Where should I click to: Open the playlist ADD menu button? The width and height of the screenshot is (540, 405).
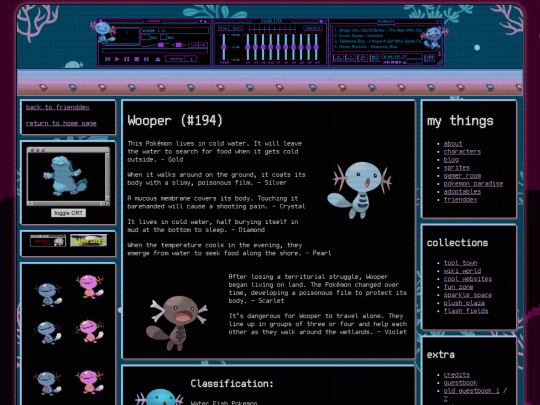pos(338,58)
